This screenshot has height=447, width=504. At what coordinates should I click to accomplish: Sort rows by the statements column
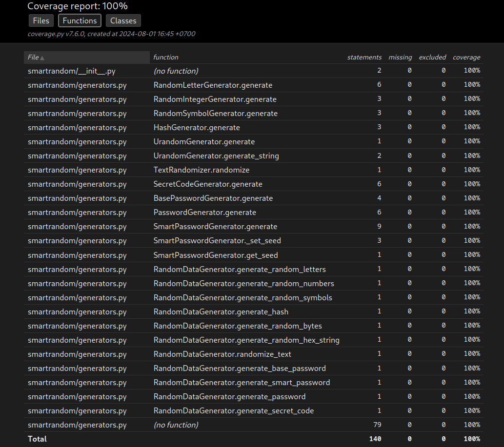364,57
